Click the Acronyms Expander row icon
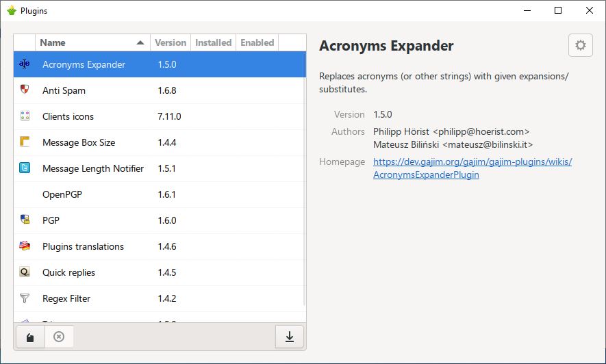Screen dimensions: 606x364 click(x=25, y=64)
